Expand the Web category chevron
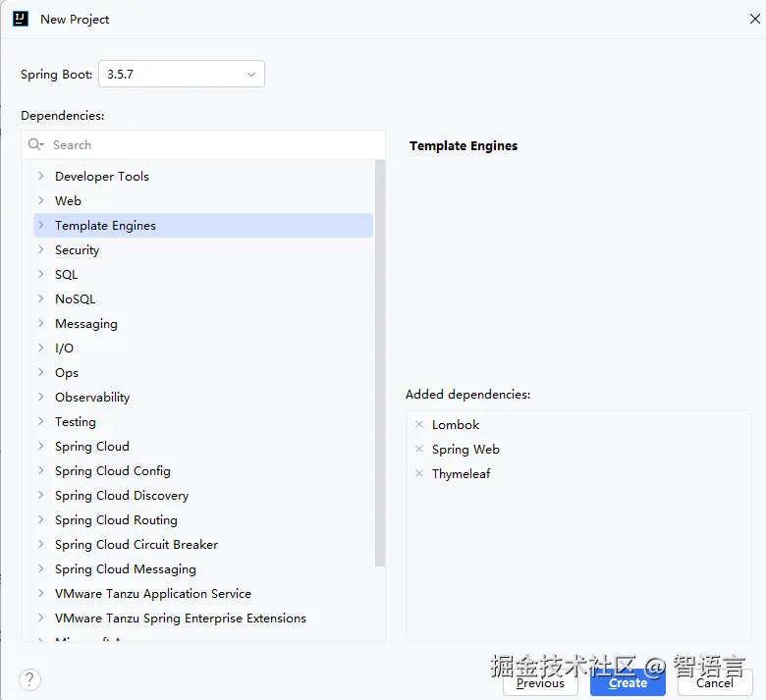Viewport: 766px width, 700px height. 41,200
